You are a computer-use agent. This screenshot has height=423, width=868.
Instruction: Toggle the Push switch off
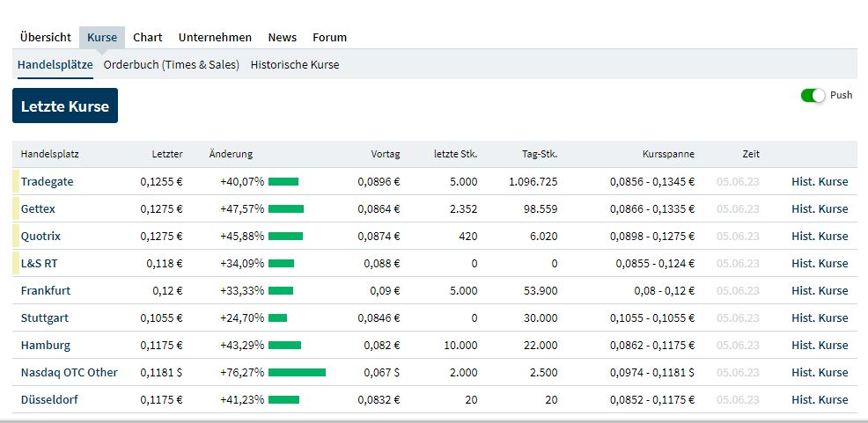813,95
